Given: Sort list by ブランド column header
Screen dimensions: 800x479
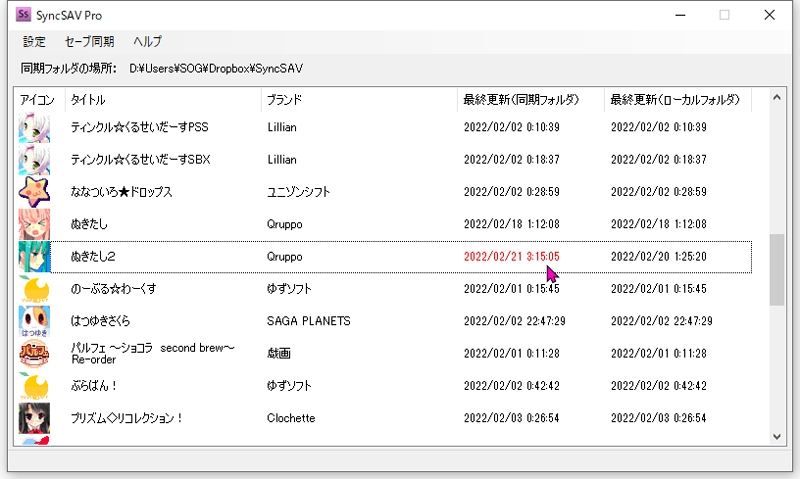Looking at the screenshot, I should (358, 100).
